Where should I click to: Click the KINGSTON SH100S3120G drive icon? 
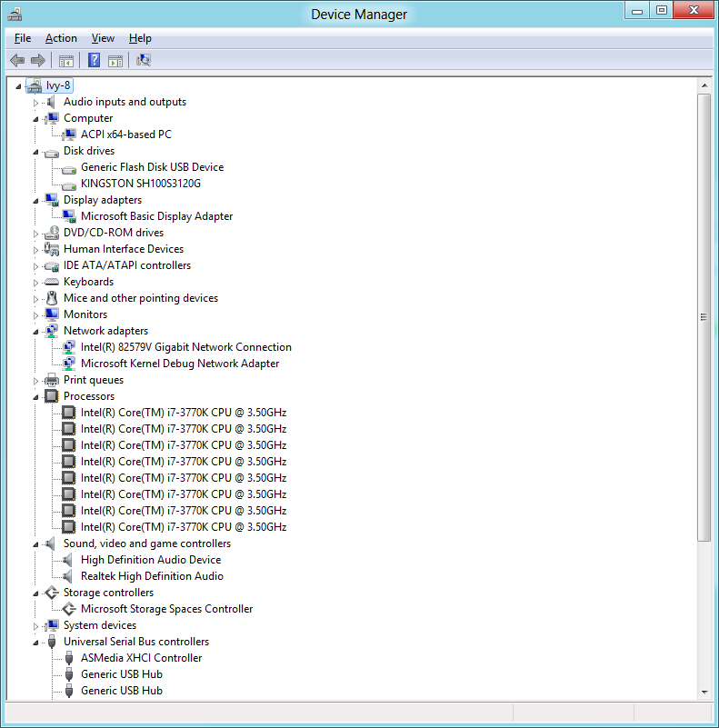click(69, 185)
